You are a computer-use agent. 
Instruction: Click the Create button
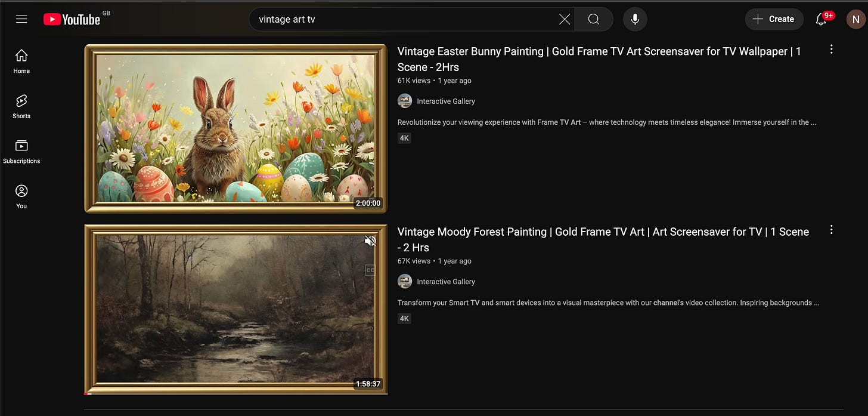point(773,19)
